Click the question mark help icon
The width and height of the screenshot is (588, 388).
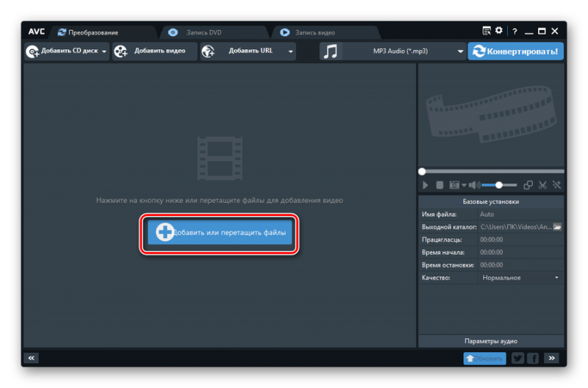(514, 31)
